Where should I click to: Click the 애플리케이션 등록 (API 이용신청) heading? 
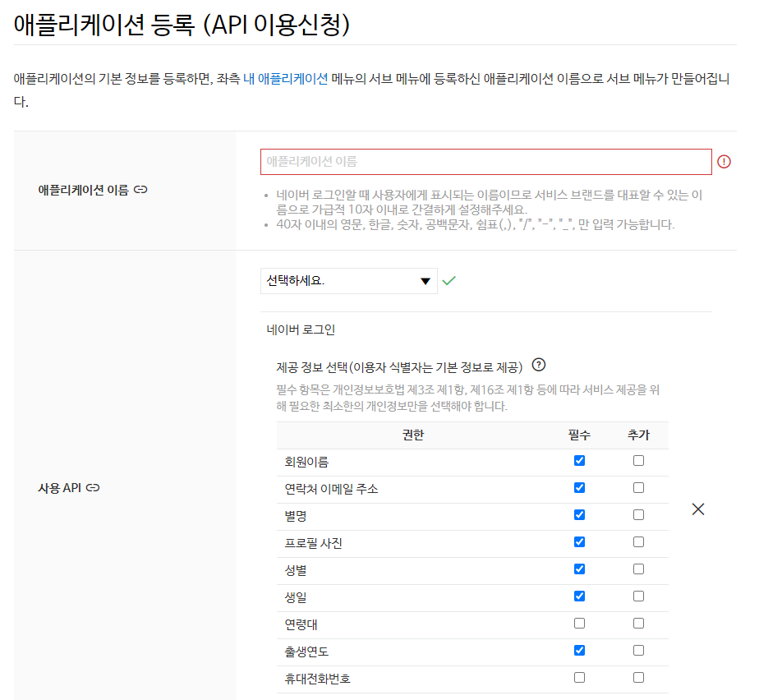(182, 24)
